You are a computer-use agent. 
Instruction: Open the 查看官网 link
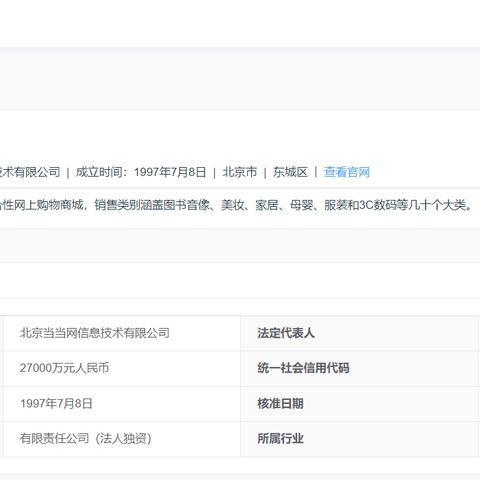pyautogui.click(x=347, y=172)
